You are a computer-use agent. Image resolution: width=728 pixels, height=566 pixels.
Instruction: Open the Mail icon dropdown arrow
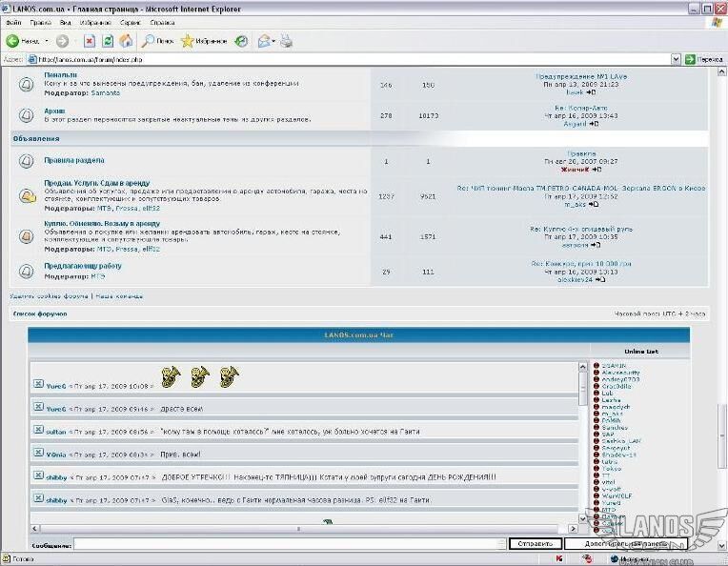tap(273, 41)
